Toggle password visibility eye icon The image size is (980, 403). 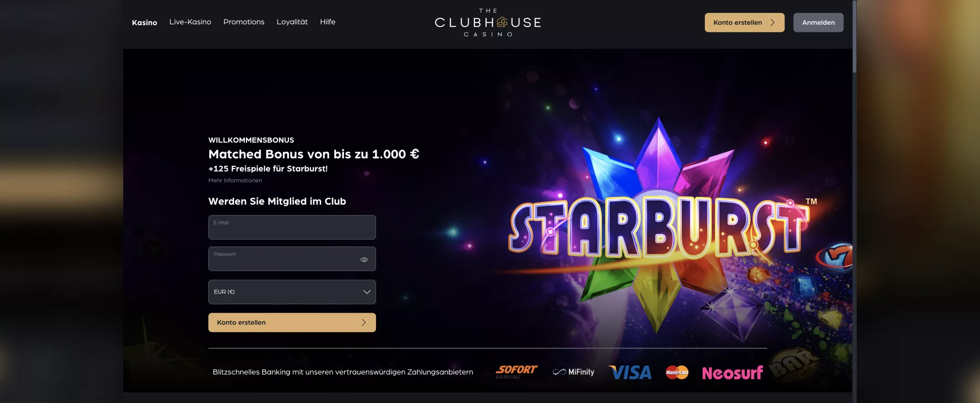(x=364, y=260)
